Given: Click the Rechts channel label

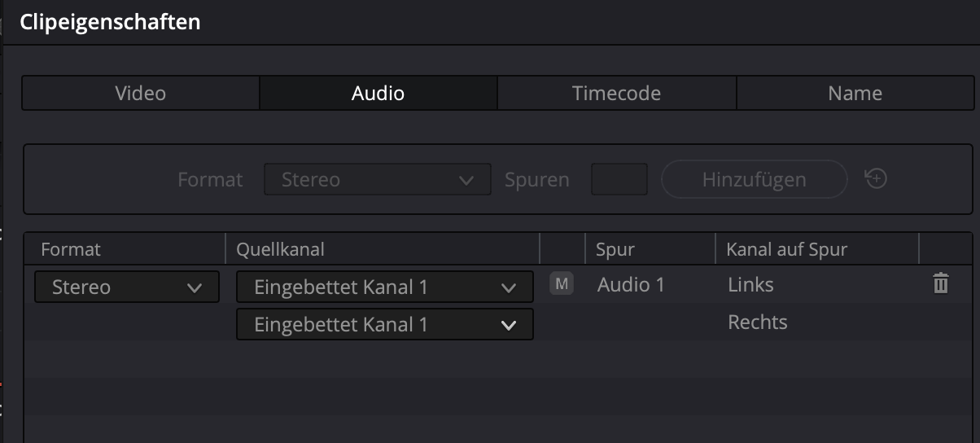Looking at the screenshot, I should pos(757,322).
